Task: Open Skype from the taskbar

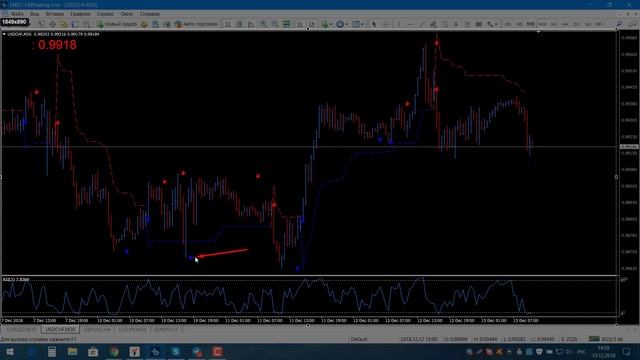Action: click(x=176, y=351)
